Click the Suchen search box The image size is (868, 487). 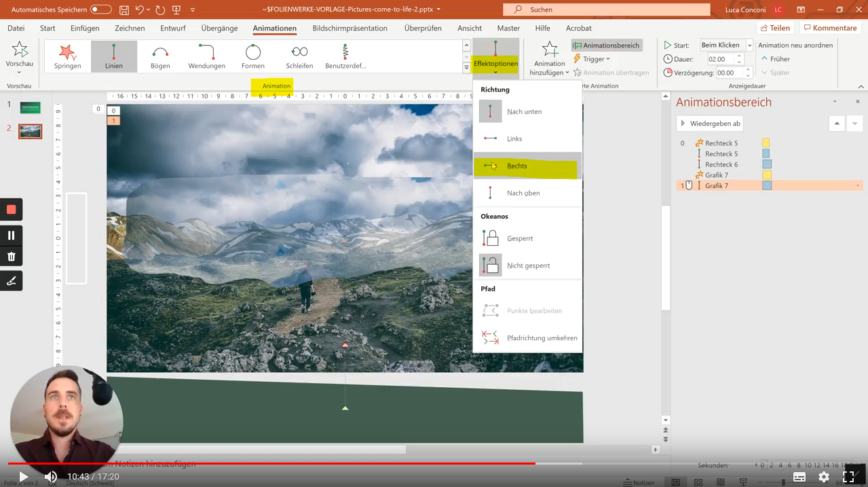606,10
